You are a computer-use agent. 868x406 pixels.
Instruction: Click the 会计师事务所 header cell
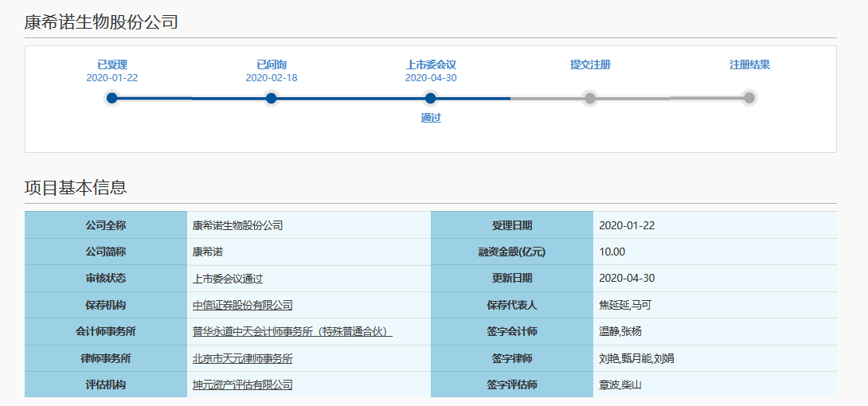(106, 331)
